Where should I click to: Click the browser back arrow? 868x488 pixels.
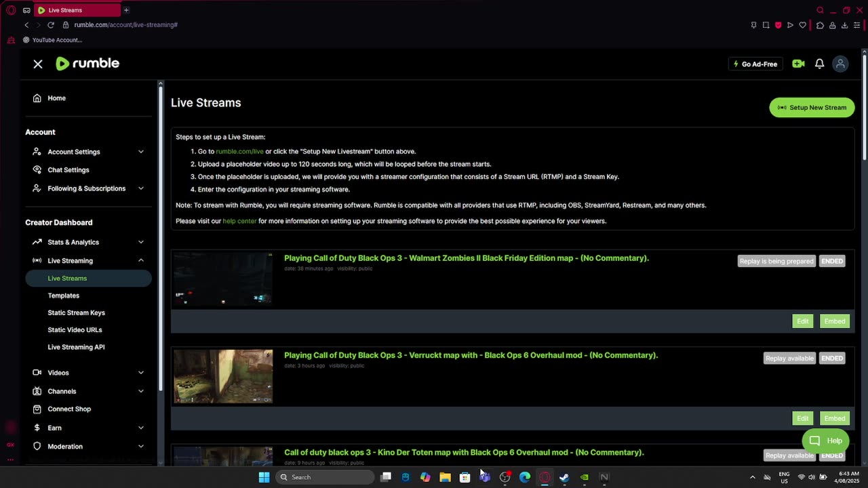point(26,25)
